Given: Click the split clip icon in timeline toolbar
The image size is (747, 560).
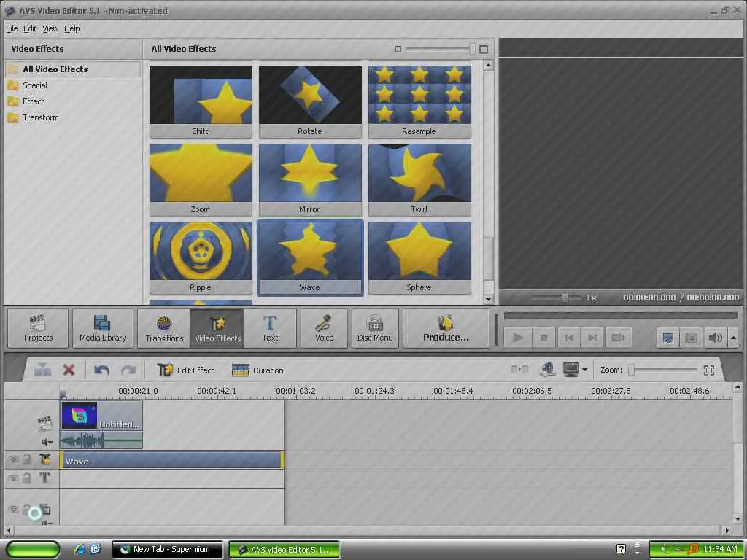Looking at the screenshot, I should [519, 370].
